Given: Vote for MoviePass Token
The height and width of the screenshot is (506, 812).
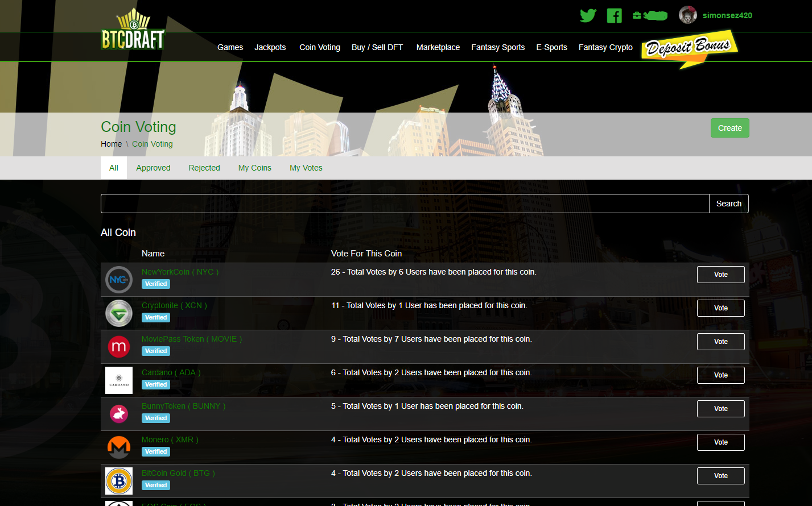Looking at the screenshot, I should (721, 342).
